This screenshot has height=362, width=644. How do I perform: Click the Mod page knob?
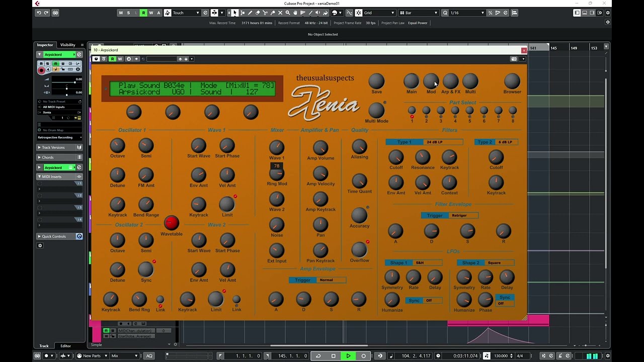click(431, 81)
